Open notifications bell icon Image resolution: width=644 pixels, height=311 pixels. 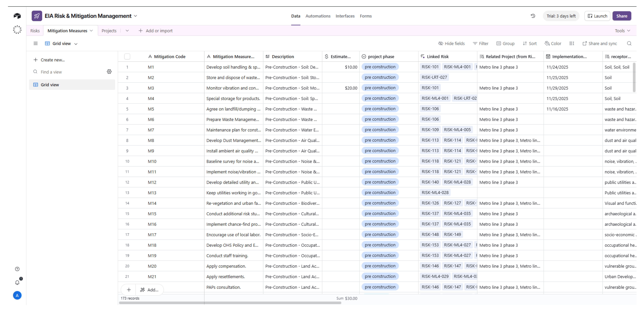(x=17, y=282)
